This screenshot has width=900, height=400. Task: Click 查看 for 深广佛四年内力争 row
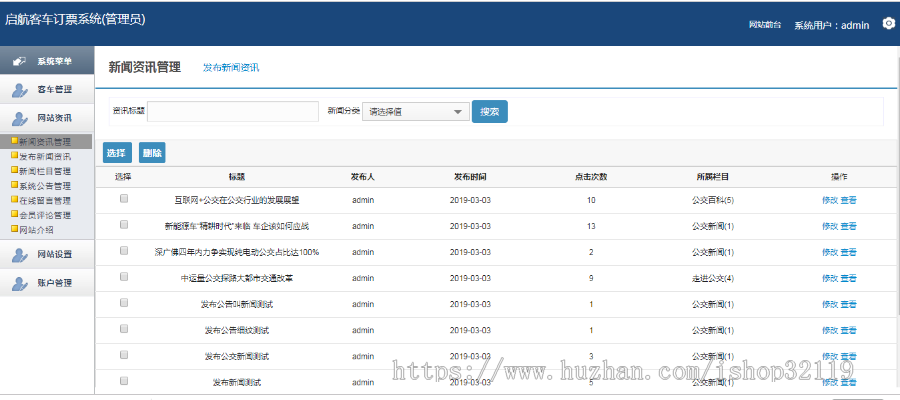pyautogui.click(x=848, y=252)
